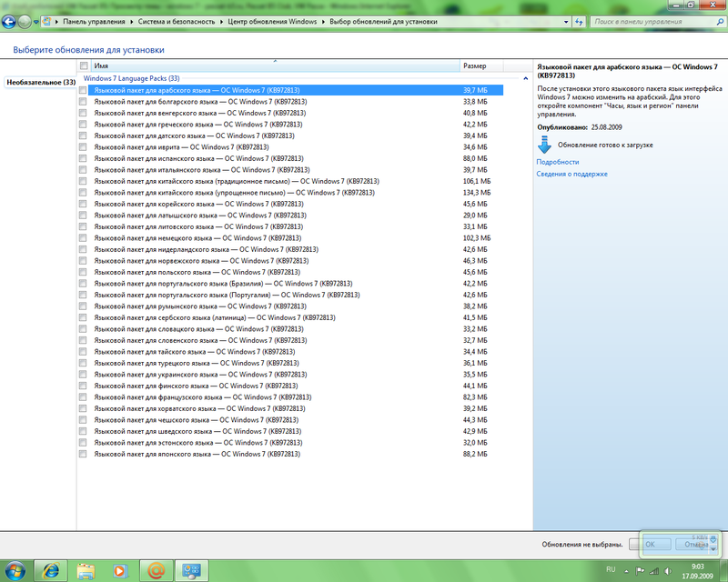The width and height of the screenshot is (728, 582).
Task: Check the Greek (греческого) language pack
Action: point(83,124)
